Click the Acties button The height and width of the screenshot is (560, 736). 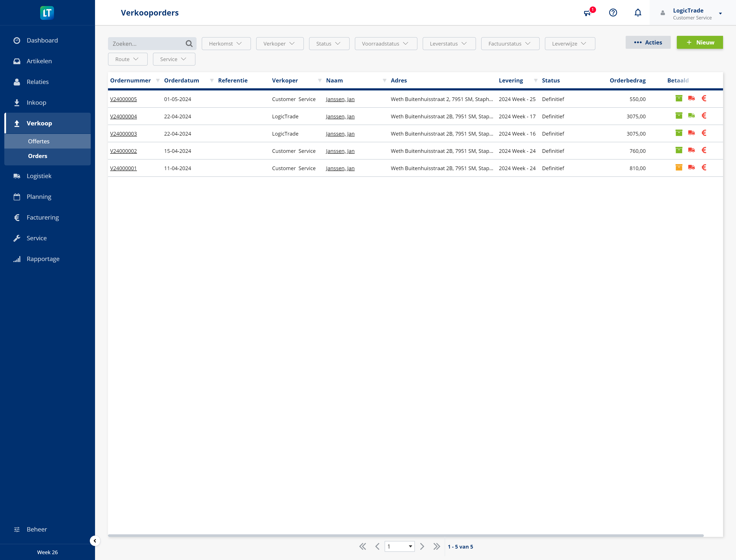pyautogui.click(x=648, y=42)
